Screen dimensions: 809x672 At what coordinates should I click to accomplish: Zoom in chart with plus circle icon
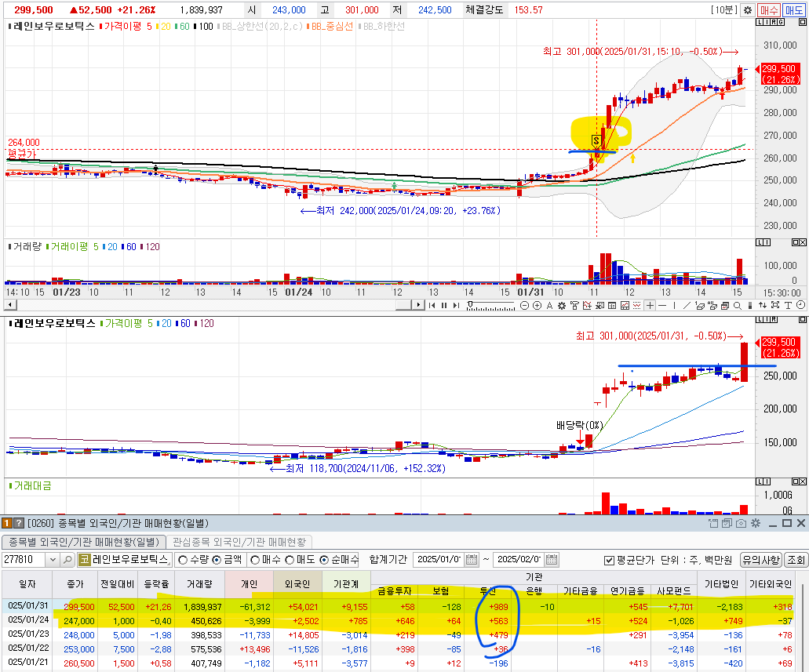pyautogui.click(x=537, y=305)
